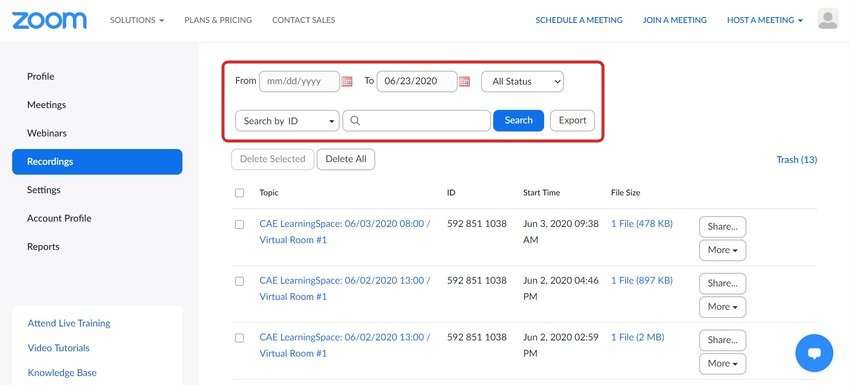The width and height of the screenshot is (850, 385).
Task: Open the 06/03/2020 08:00 recording topic
Action: point(345,232)
